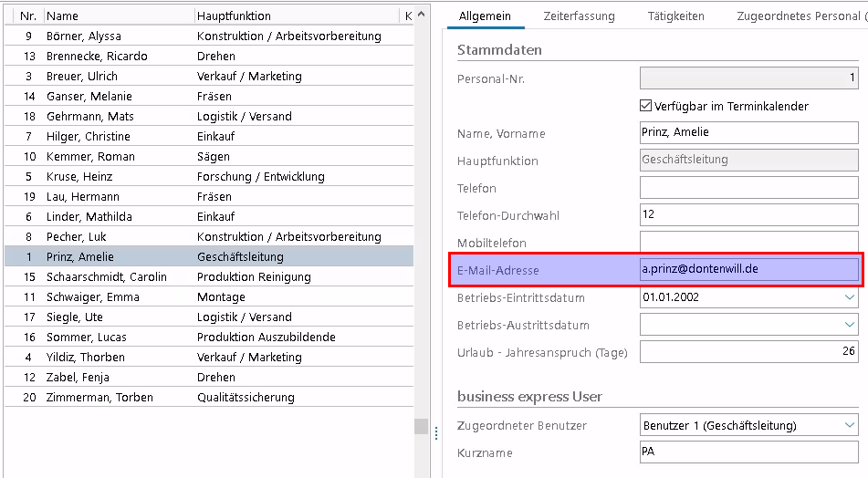Click the Nr. column header
This screenshot has height=478, width=868.
pyautogui.click(x=27, y=16)
